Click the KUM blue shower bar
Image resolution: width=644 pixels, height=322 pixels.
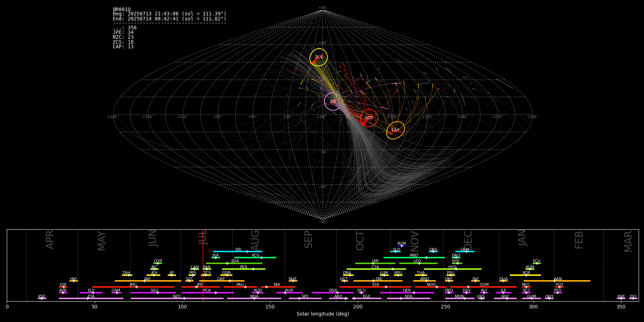[402, 246]
